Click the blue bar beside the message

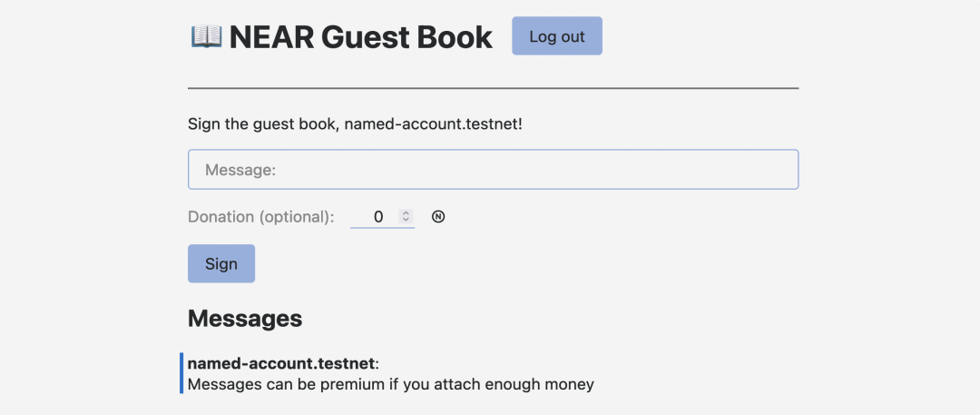[181, 373]
